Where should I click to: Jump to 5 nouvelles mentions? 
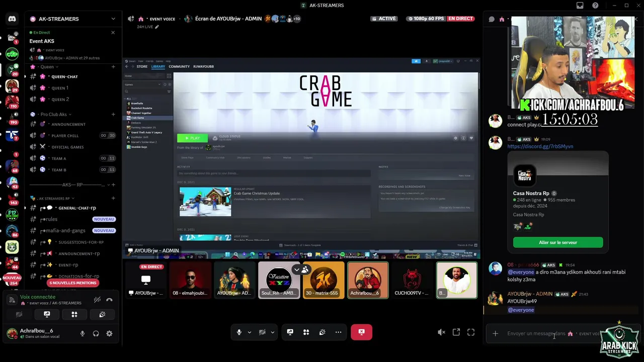(x=72, y=283)
